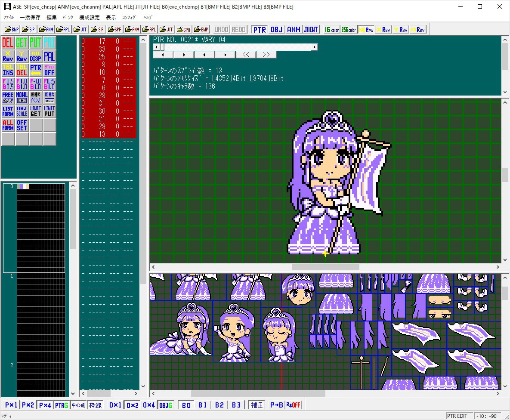The width and height of the screenshot is (510, 420).
Task: Click the SPA folder toolbar icon
Action: (183, 30)
